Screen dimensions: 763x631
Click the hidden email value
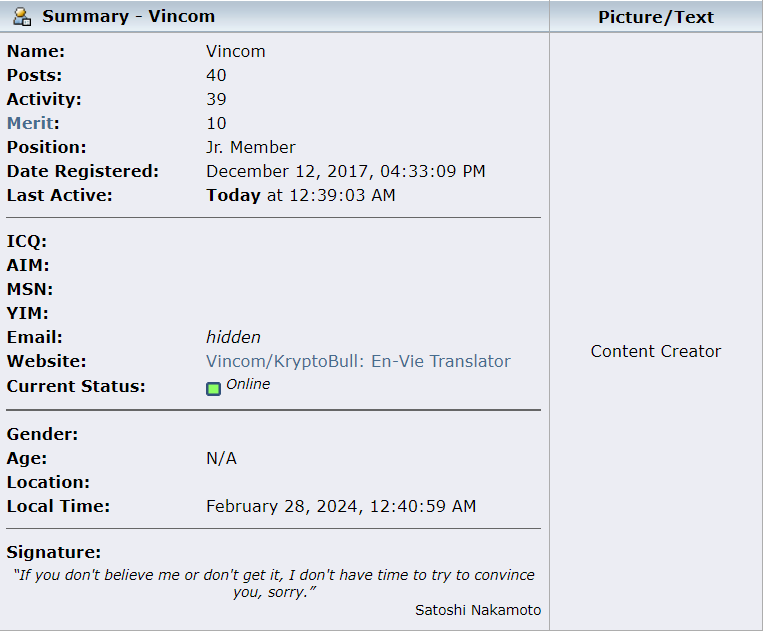[234, 337]
